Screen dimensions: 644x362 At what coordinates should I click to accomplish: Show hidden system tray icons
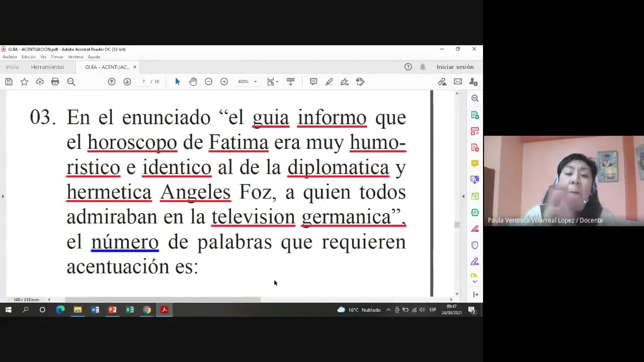pos(388,310)
